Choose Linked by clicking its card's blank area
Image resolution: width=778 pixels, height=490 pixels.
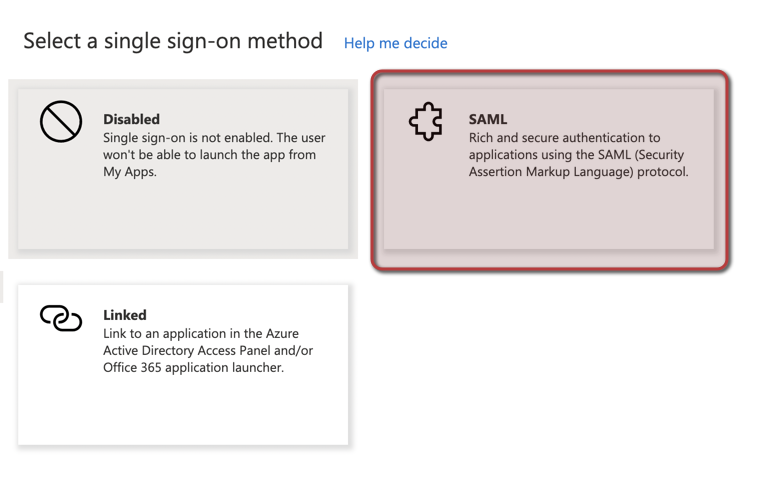pos(183,412)
